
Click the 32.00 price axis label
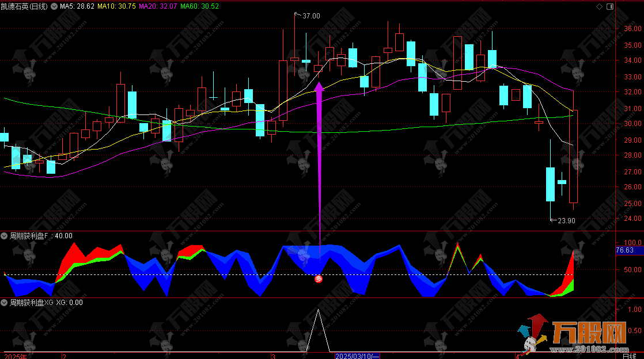coord(632,92)
